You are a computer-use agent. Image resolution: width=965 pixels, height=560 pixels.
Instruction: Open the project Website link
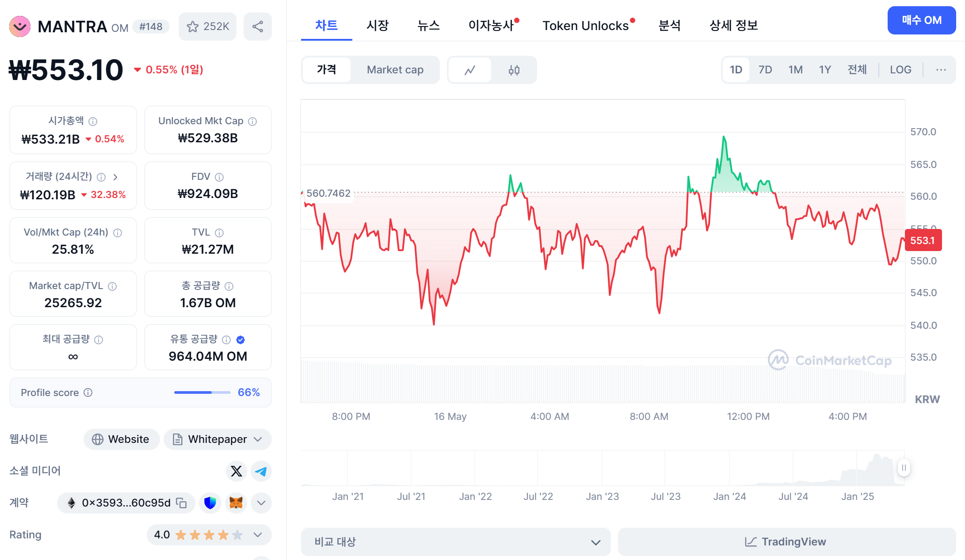(122, 439)
